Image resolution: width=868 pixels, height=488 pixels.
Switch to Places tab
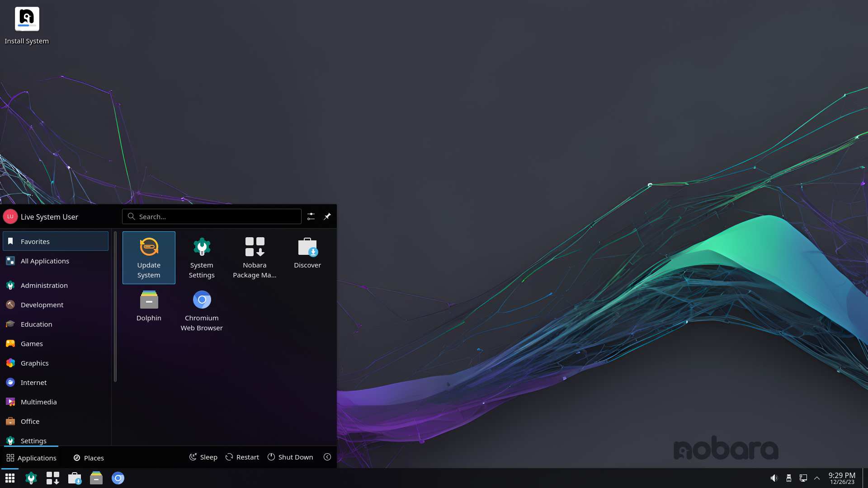pyautogui.click(x=89, y=458)
